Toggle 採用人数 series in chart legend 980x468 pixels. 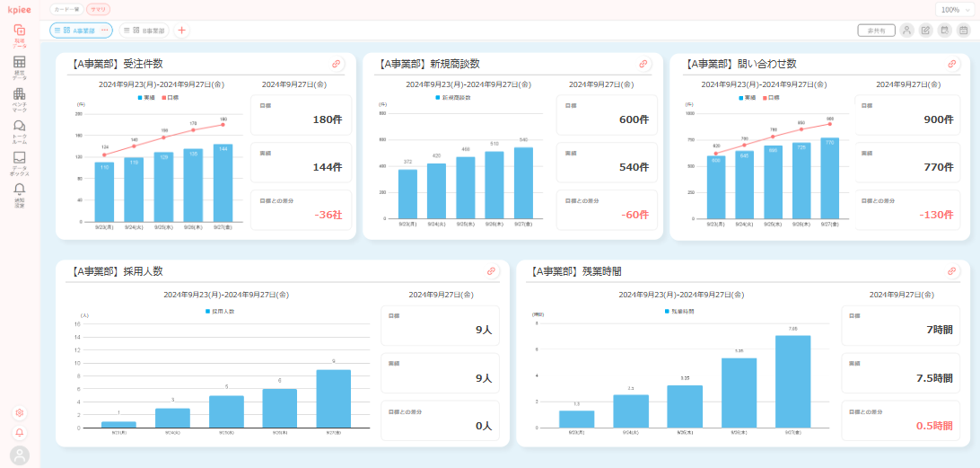pyautogui.click(x=220, y=311)
